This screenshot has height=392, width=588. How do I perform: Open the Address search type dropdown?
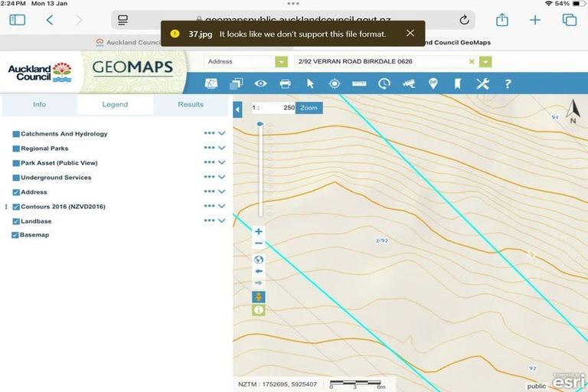[282, 62]
